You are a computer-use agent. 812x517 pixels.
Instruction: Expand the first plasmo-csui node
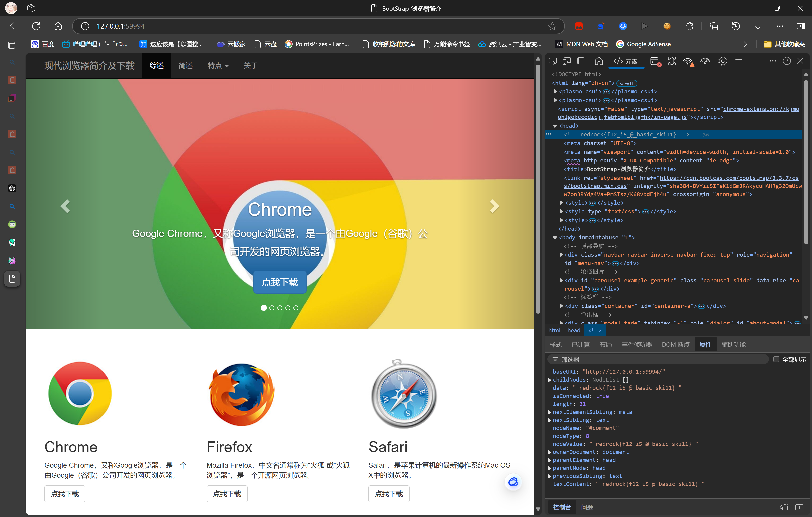555,91
